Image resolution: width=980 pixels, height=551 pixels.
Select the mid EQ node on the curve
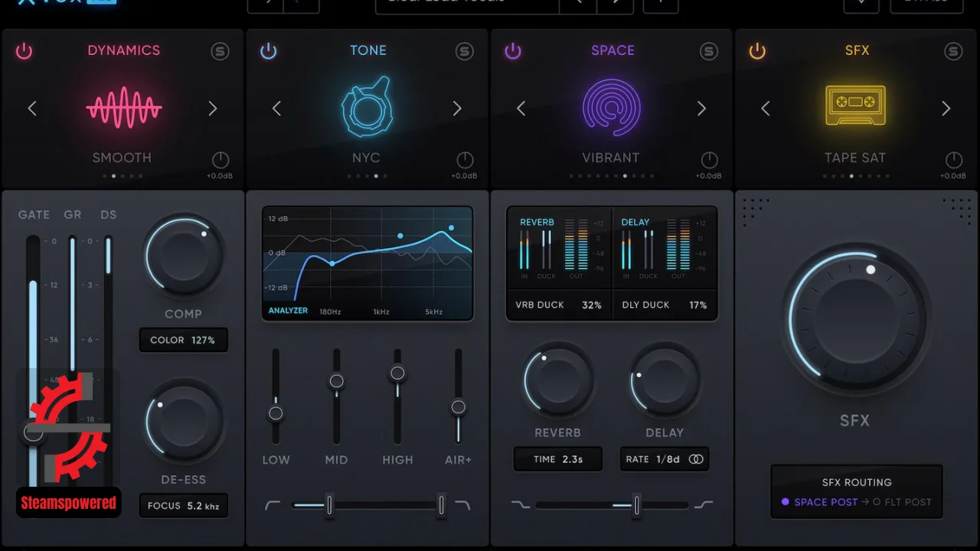pos(400,236)
